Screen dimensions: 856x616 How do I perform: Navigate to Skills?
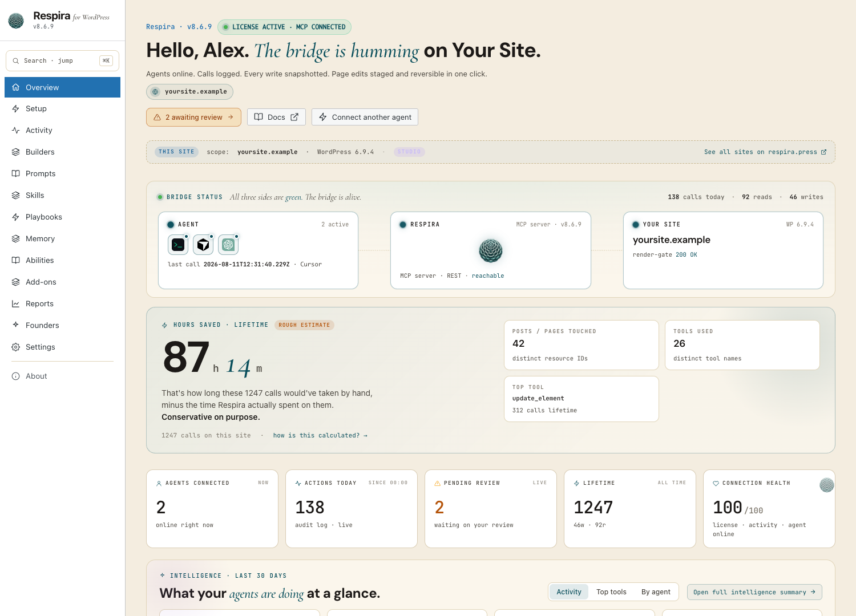tap(62, 196)
